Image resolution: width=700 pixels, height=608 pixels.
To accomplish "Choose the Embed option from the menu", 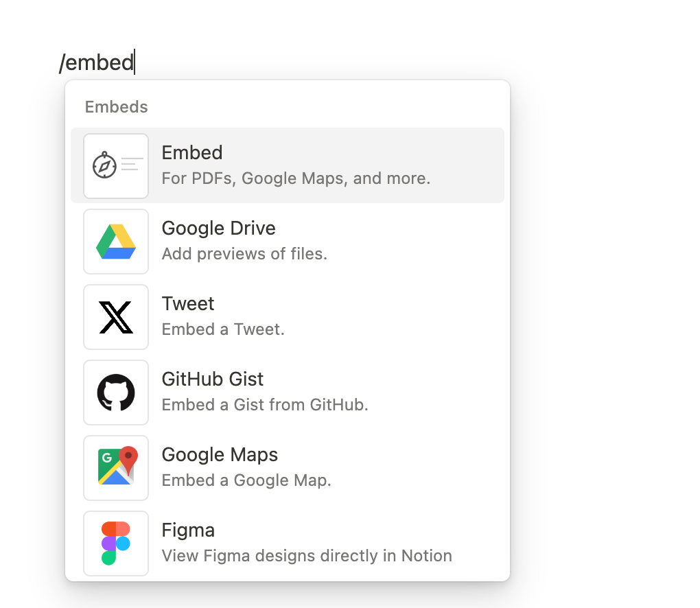I will pos(192,152).
